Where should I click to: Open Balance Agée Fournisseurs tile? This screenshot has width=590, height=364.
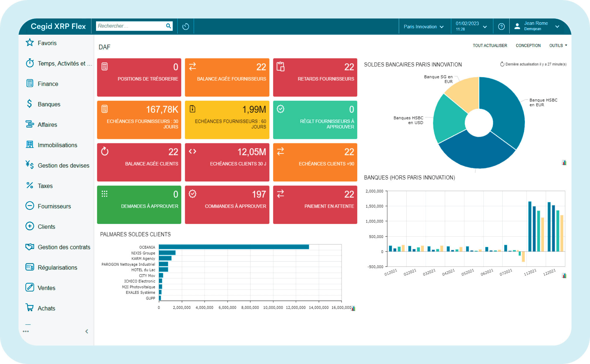[227, 77]
